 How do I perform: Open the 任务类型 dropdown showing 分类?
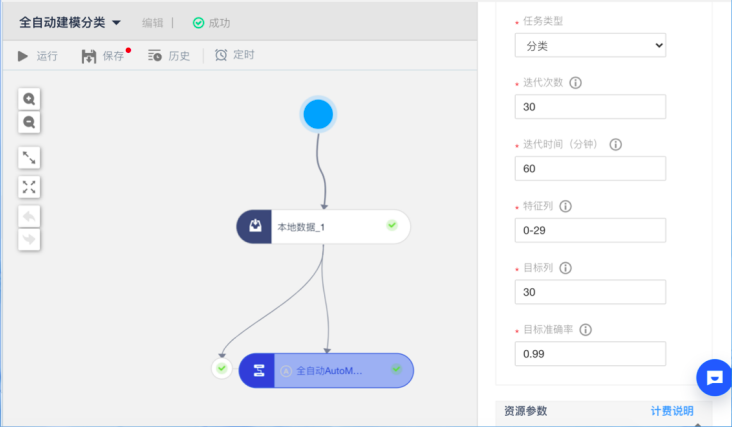point(590,45)
